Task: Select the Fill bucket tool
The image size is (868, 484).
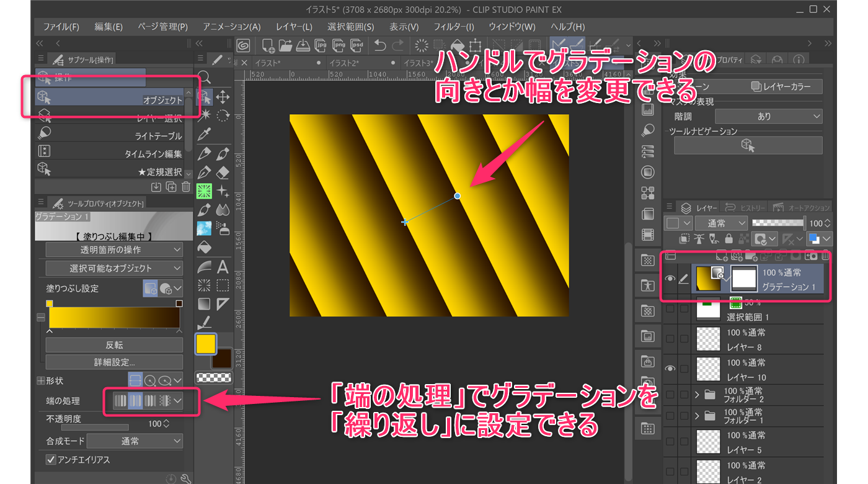Action: click(x=204, y=248)
